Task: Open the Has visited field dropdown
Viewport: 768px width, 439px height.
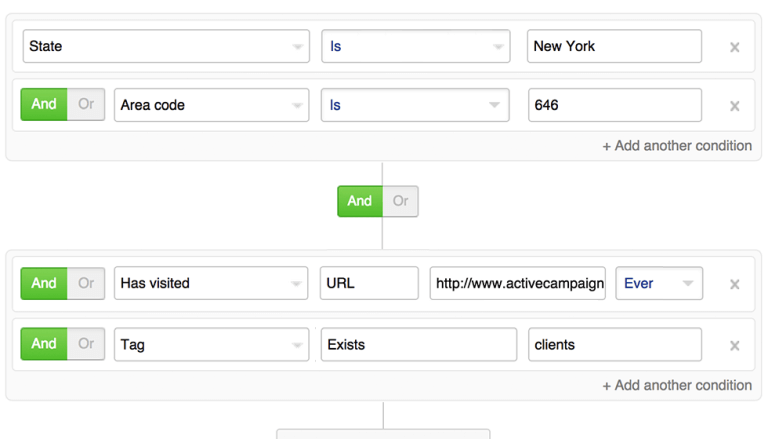Action: tap(211, 283)
